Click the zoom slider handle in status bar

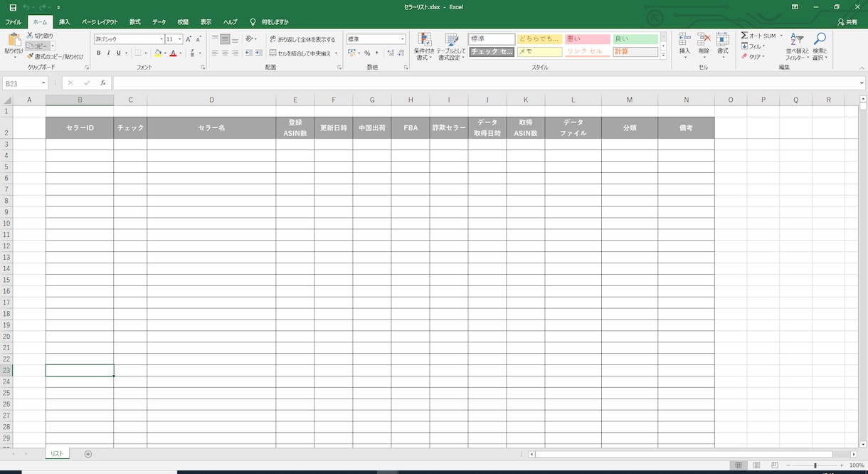(x=815, y=465)
